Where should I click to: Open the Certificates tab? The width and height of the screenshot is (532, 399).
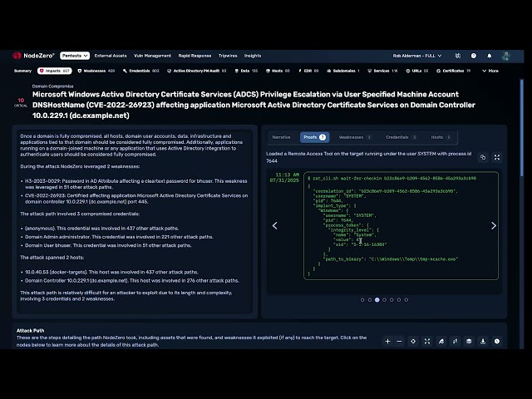coord(454,71)
